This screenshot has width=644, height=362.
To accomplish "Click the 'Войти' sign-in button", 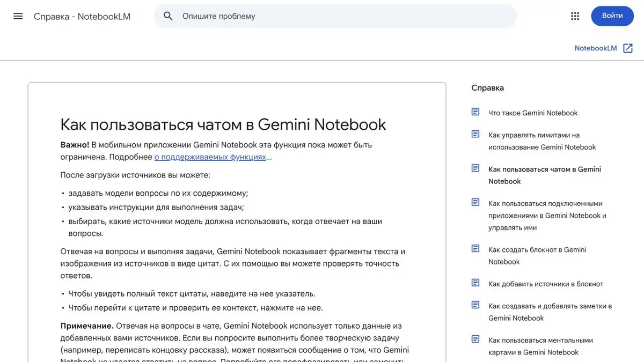I will point(612,16).
